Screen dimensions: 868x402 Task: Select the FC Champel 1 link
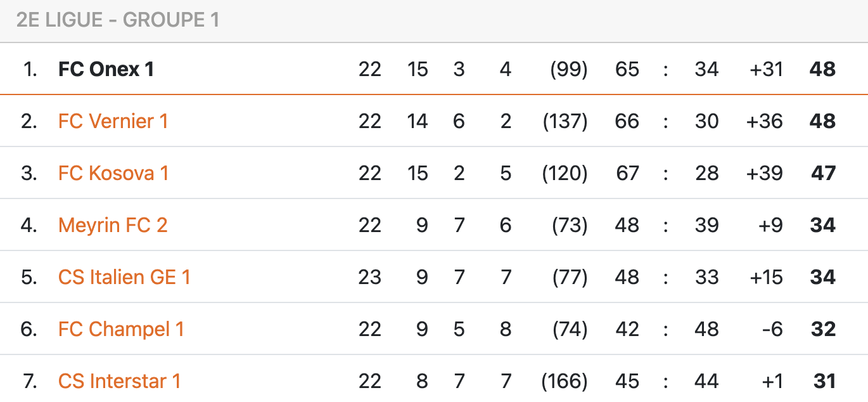tap(121, 329)
